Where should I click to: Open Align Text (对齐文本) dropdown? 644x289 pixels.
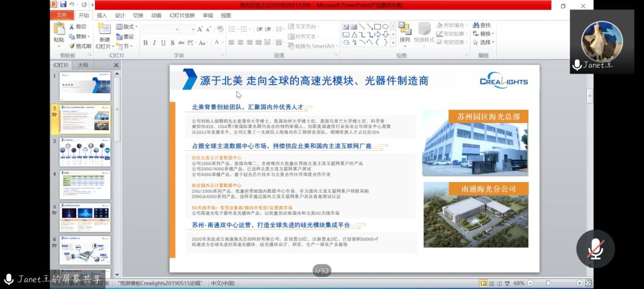click(303, 36)
